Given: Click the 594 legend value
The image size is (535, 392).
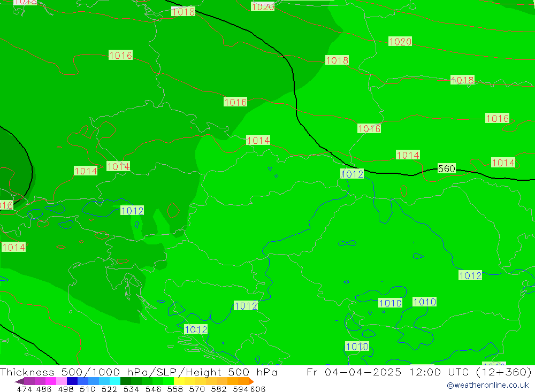Looking at the screenshot, I should click(241, 389).
